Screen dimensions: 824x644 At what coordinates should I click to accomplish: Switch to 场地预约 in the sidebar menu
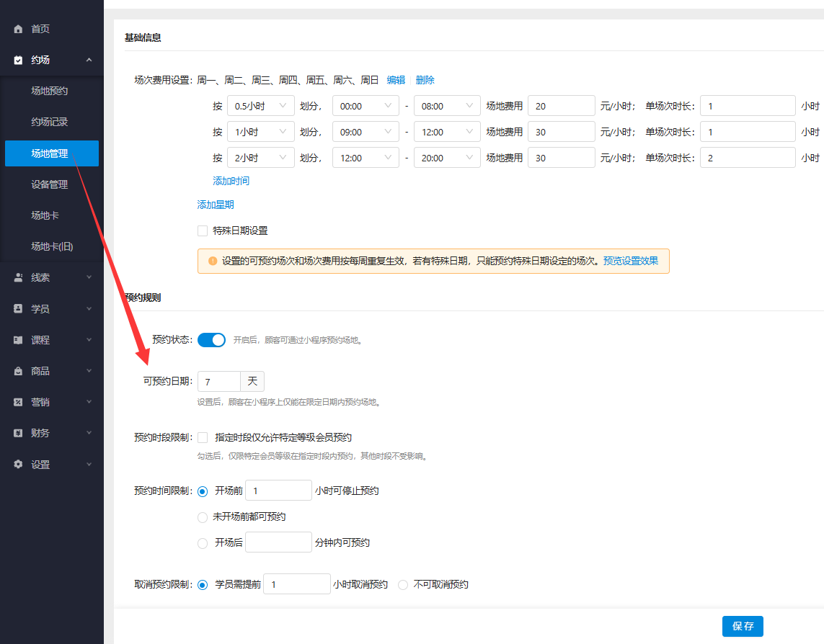tap(52, 91)
